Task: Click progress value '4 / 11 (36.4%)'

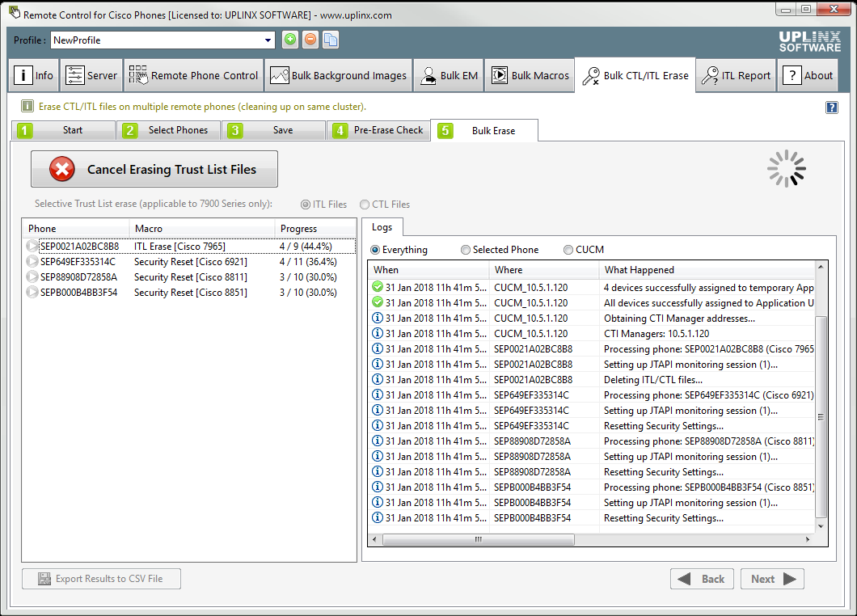Action: (308, 262)
